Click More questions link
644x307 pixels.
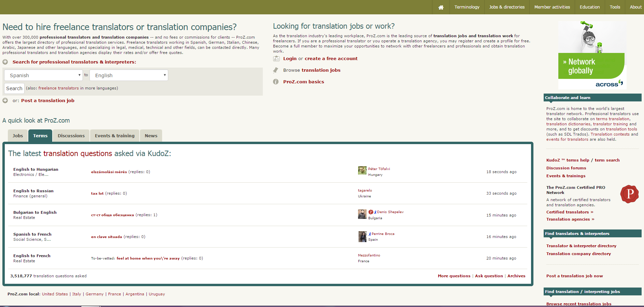click(454, 276)
